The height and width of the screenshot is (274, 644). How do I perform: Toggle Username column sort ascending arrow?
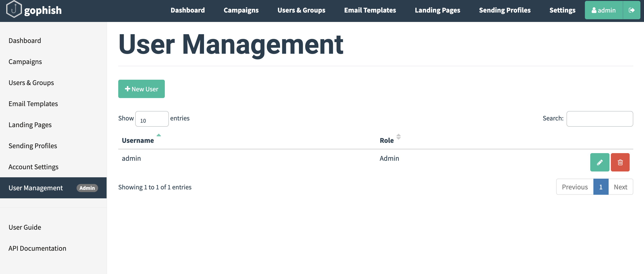click(159, 135)
